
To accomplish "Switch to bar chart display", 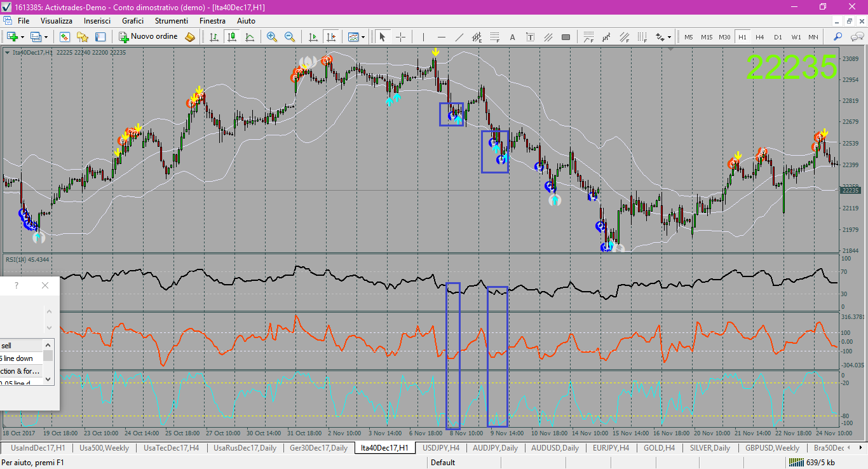I will coord(214,37).
